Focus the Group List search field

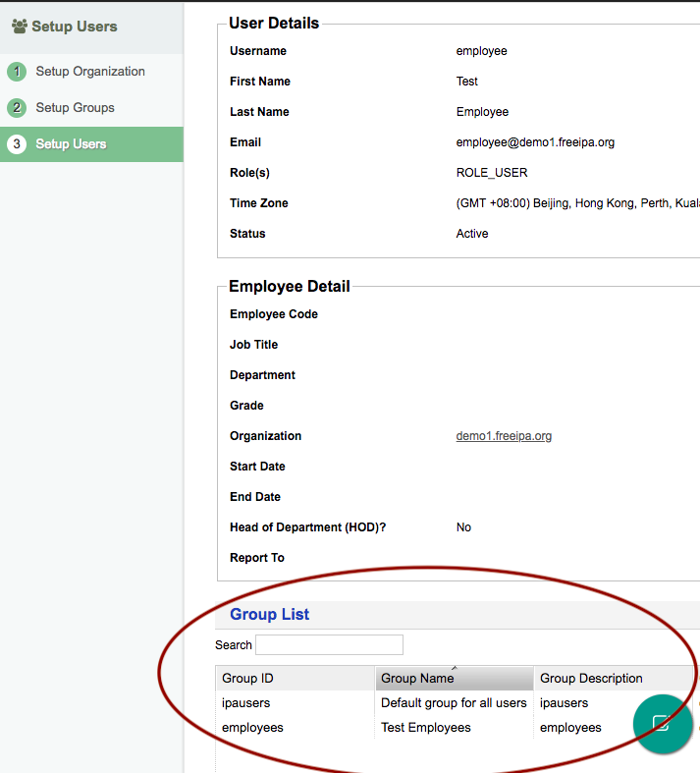click(329, 645)
